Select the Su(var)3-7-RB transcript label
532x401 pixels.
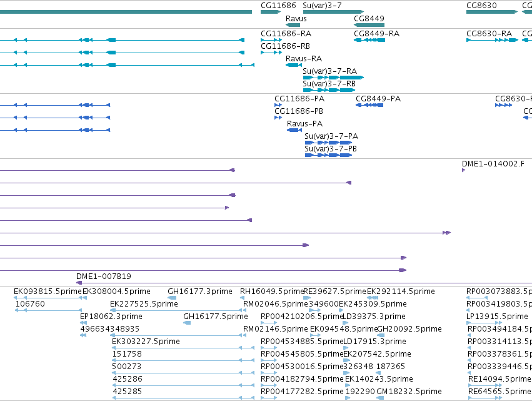click(x=329, y=84)
